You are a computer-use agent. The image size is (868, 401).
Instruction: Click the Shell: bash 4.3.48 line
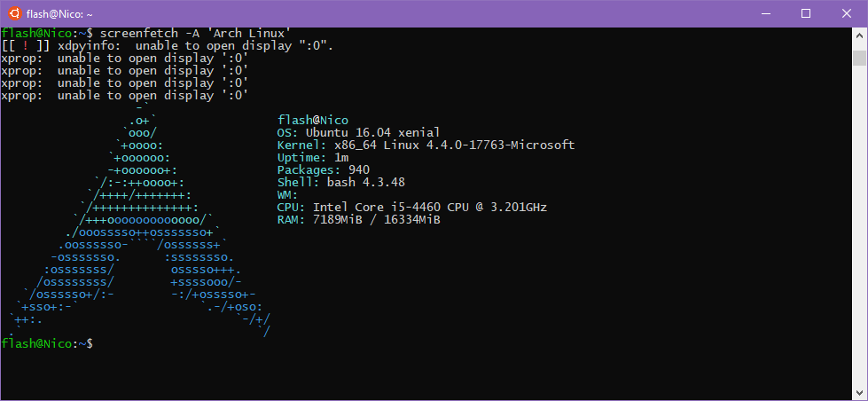click(341, 182)
